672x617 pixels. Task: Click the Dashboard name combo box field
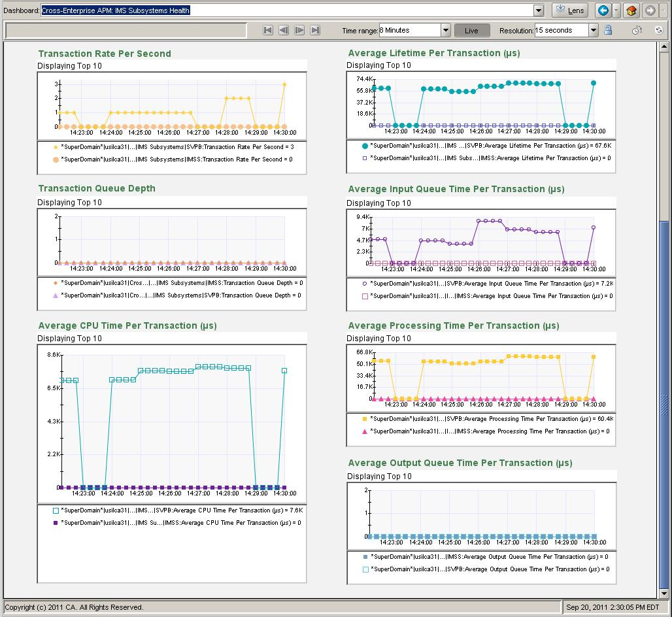(x=287, y=10)
